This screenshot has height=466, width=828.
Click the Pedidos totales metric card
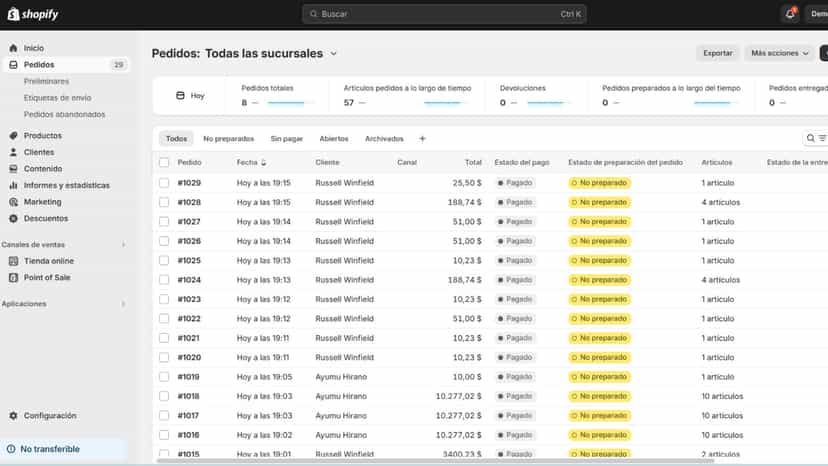tap(278, 96)
